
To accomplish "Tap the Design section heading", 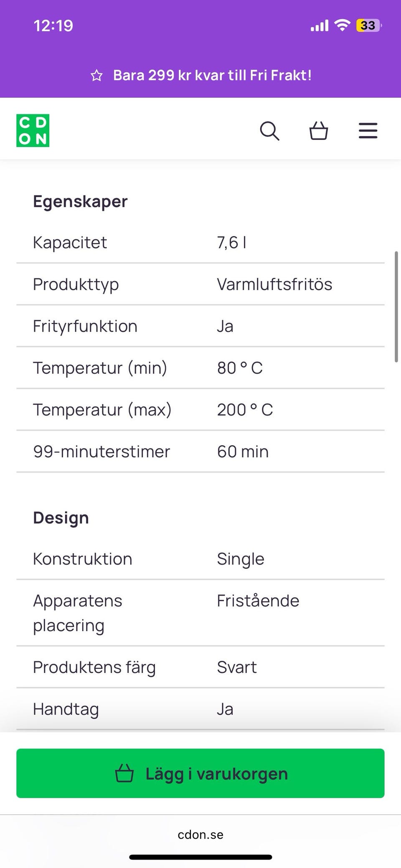I will click(61, 518).
